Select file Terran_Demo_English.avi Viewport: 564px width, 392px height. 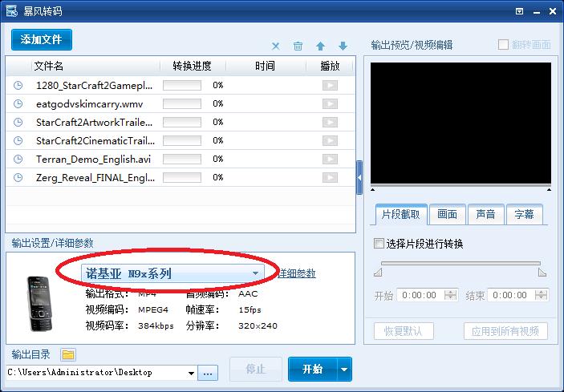coord(94,160)
